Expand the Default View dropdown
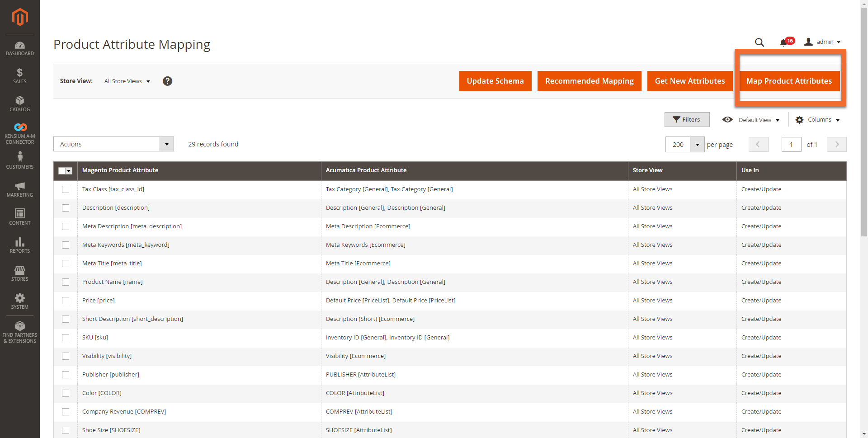Image resolution: width=868 pixels, height=438 pixels. point(751,120)
